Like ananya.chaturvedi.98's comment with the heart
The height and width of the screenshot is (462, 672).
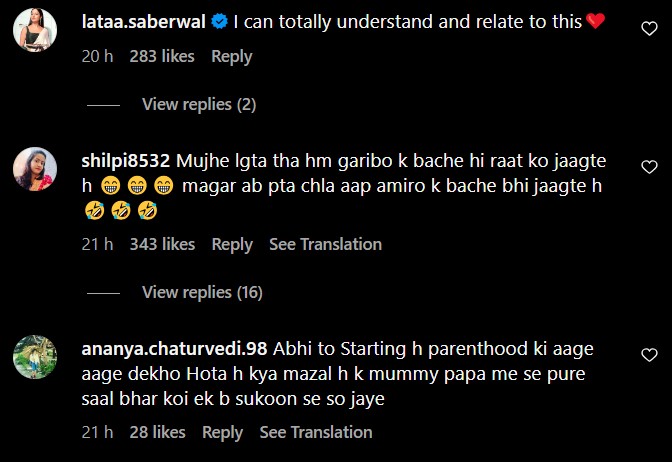648,355
